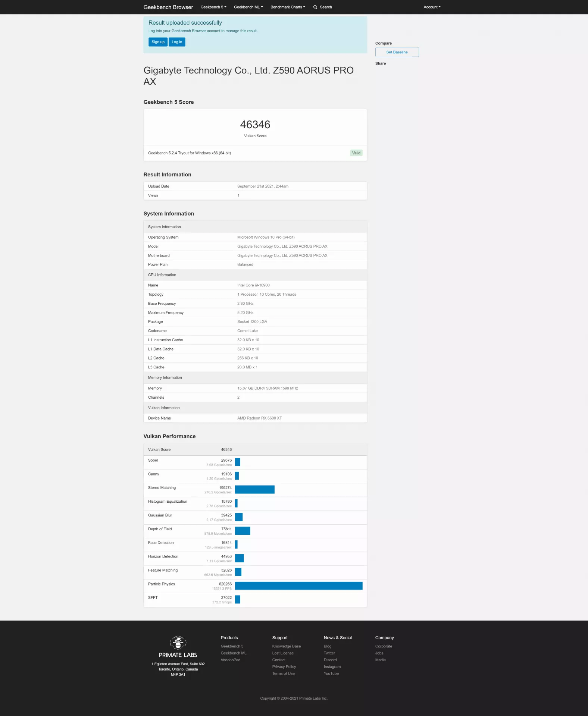Open the Account dropdown menu
This screenshot has width=588, height=716.
[432, 7]
